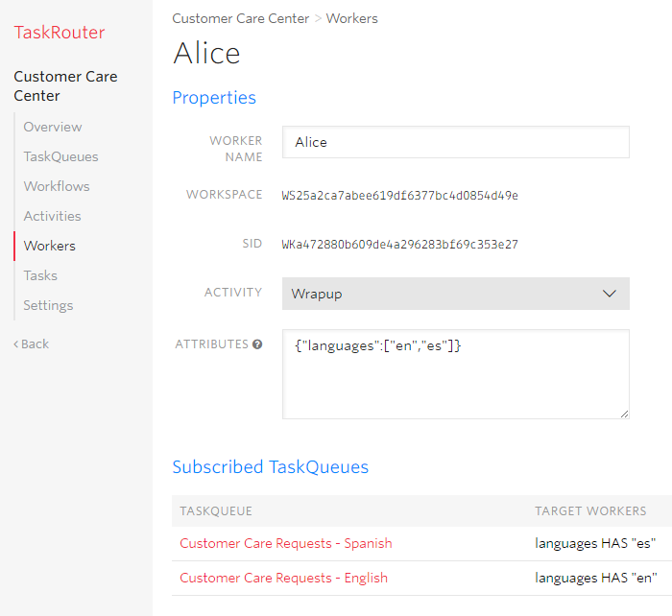Click the TARGET WORKERS column header
This screenshot has height=616, width=672.
pos(590,511)
